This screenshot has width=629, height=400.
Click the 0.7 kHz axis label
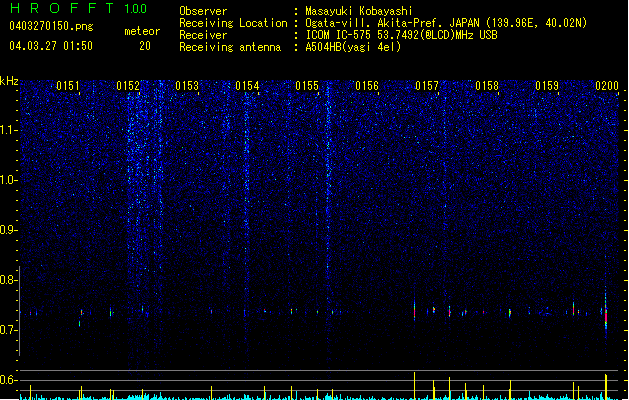coord(9,330)
